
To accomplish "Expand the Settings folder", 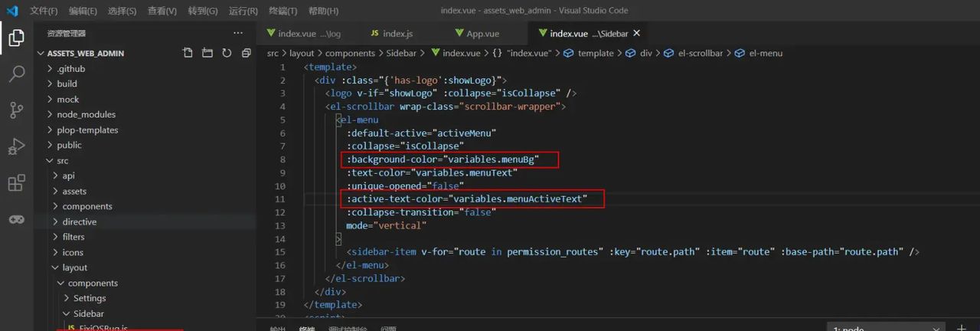I will [90, 299].
